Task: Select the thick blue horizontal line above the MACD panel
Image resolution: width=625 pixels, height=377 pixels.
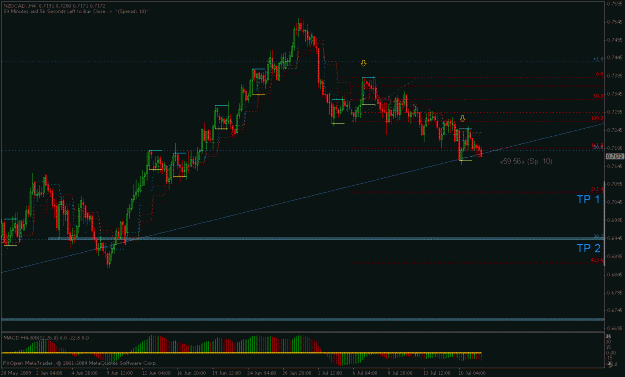Action: pyautogui.click(x=303, y=320)
